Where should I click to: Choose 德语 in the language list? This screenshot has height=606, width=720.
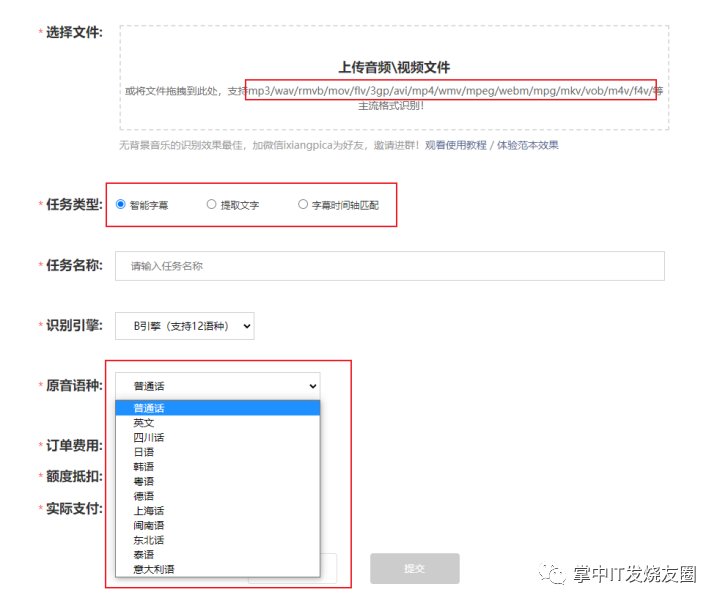coord(218,496)
